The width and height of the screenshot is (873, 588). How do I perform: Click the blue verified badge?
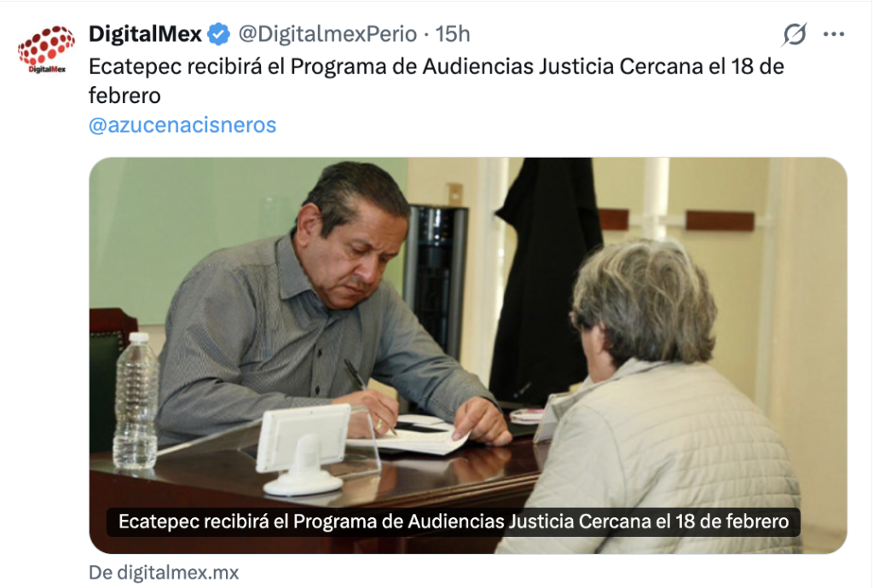point(218,34)
